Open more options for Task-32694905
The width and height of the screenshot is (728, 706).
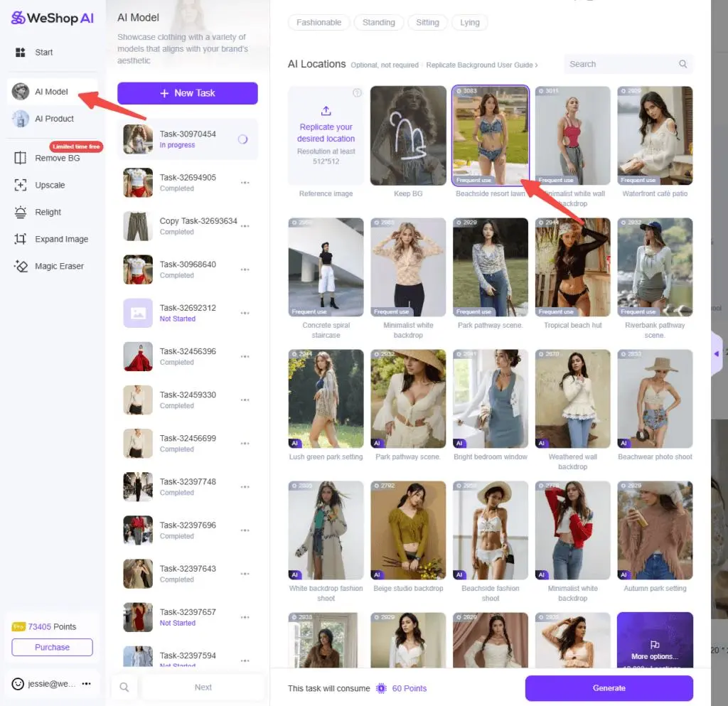245,183
